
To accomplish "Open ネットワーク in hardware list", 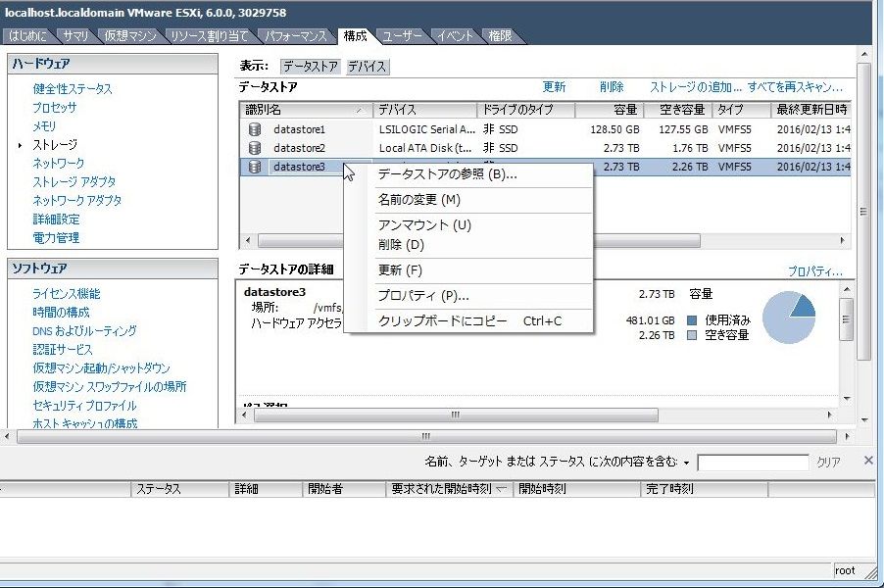I will [x=58, y=163].
